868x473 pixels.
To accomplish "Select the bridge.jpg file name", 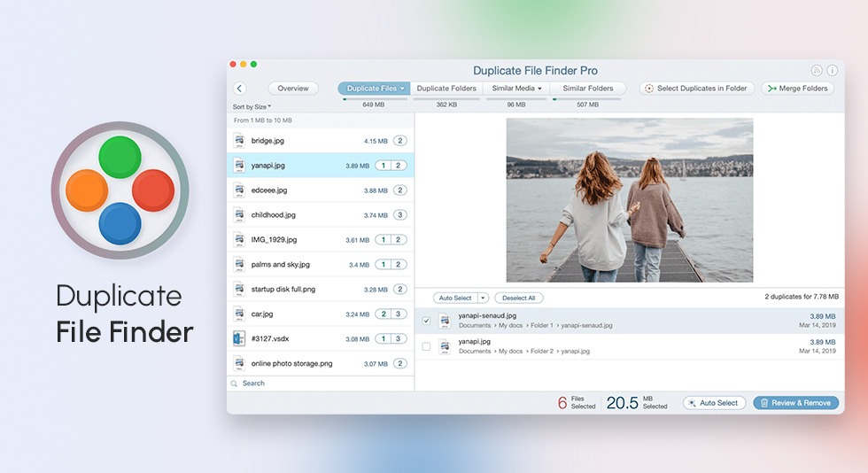I will [267, 141].
